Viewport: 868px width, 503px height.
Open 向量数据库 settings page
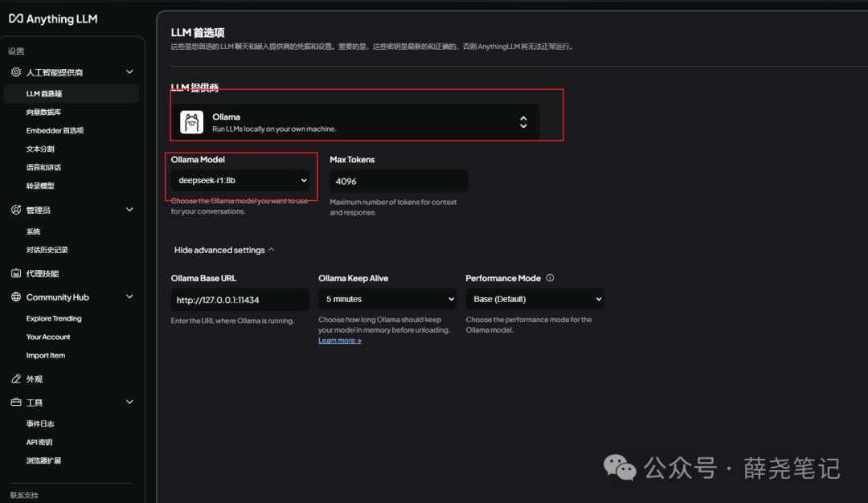(x=43, y=112)
